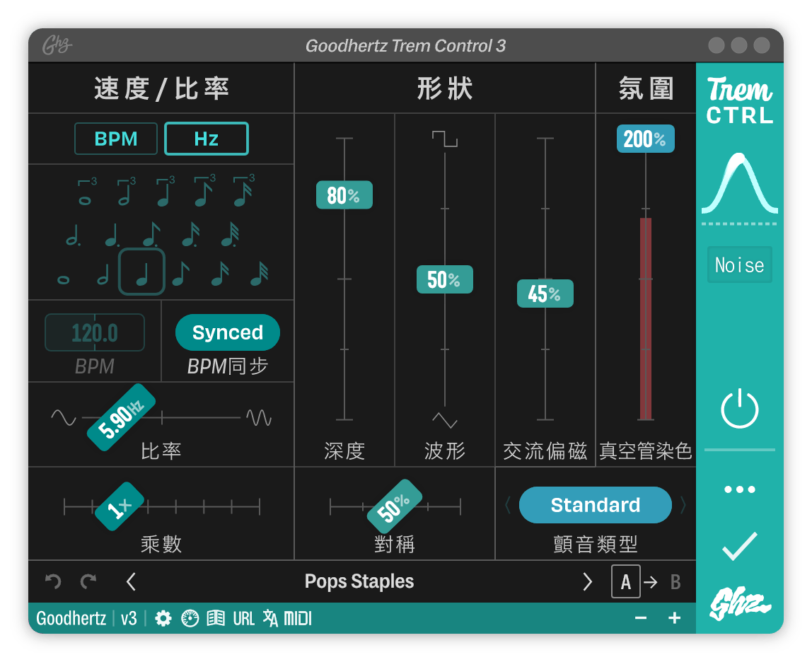Select the whole note division icon
This screenshot has width=812, height=662.
click(63, 280)
